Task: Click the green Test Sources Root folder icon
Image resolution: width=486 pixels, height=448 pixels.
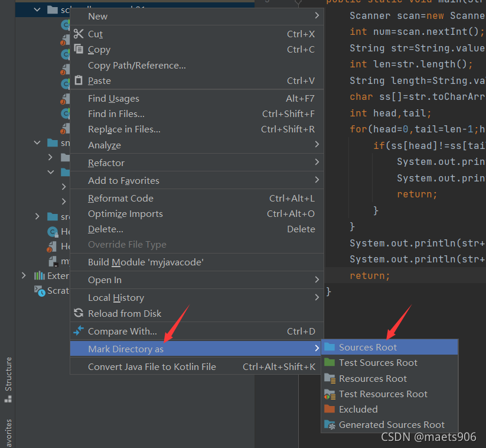Action: 330,362
